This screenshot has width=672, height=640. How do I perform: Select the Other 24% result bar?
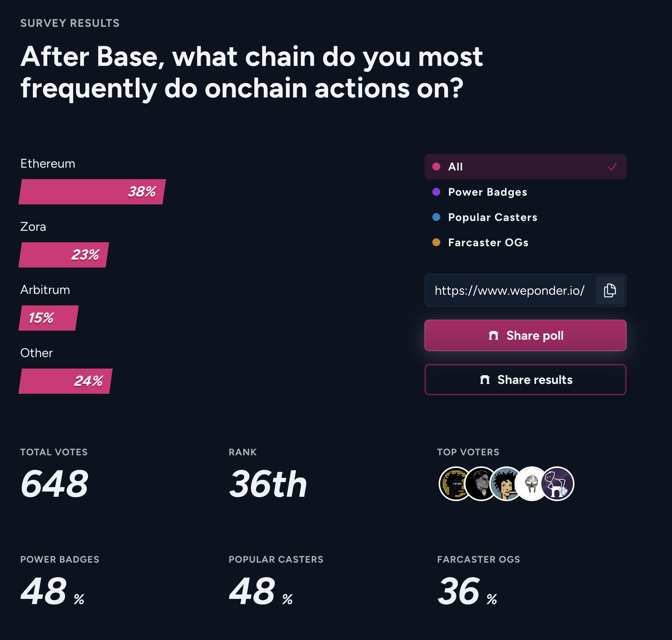tap(66, 381)
